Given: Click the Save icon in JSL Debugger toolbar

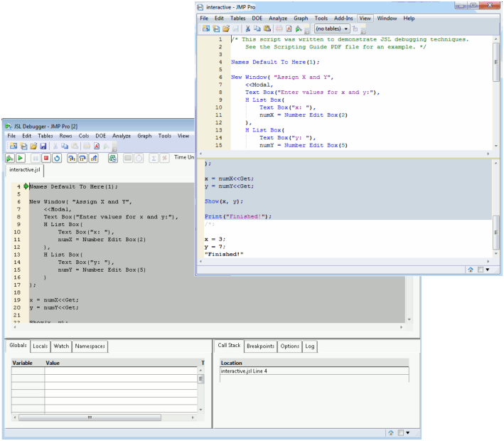Looking at the screenshot, I should [x=43, y=146].
